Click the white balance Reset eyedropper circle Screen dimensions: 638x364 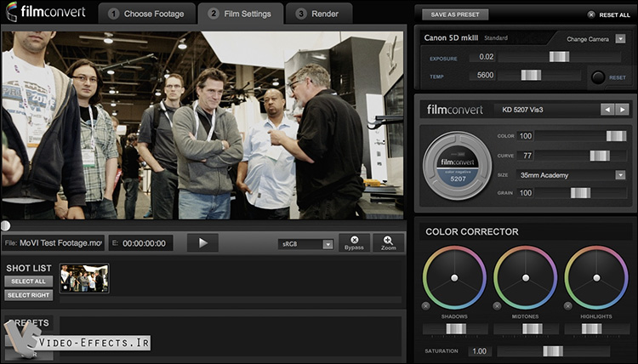(598, 77)
